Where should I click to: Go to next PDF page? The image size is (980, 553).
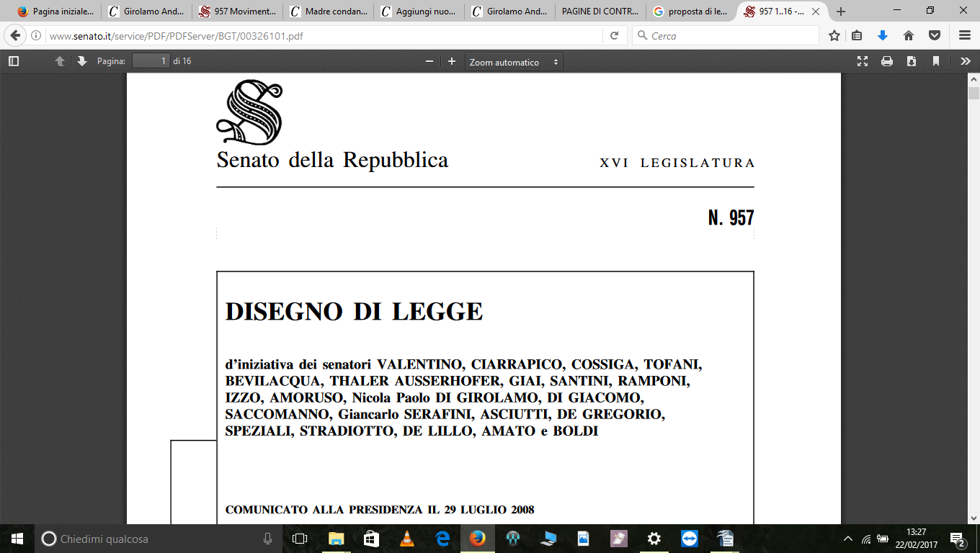coord(82,62)
